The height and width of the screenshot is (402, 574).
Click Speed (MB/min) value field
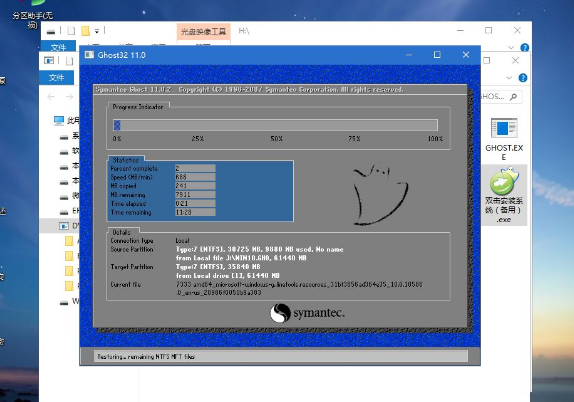pos(195,177)
